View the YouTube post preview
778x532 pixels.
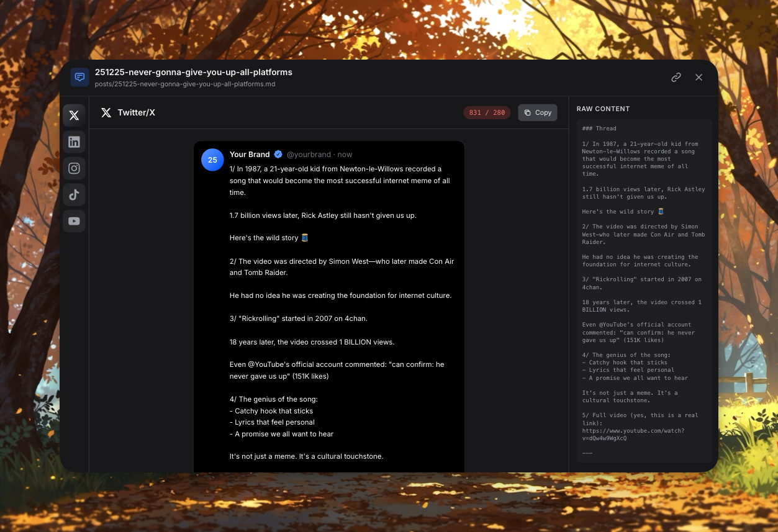click(74, 221)
